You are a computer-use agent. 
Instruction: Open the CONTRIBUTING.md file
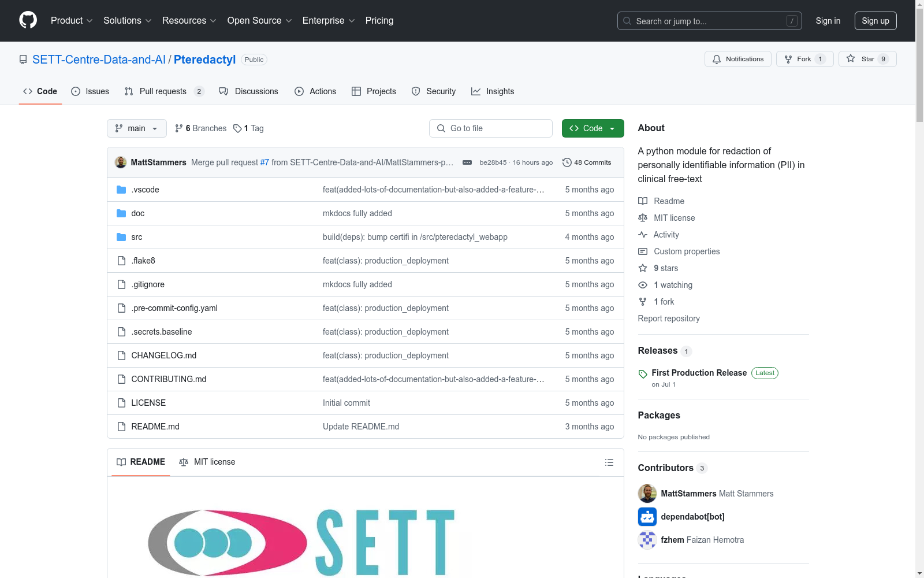(169, 379)
